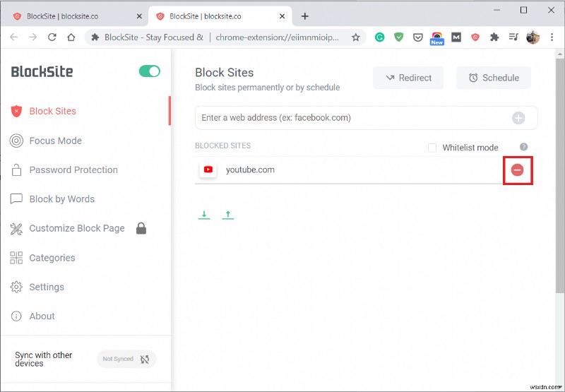Go forward to next page

pos(32,37)
